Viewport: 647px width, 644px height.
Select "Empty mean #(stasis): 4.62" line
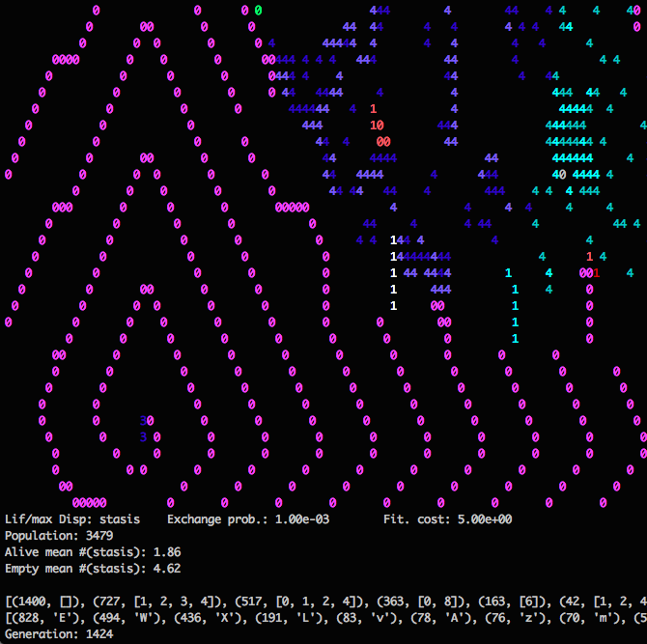[x=93, y=569]
